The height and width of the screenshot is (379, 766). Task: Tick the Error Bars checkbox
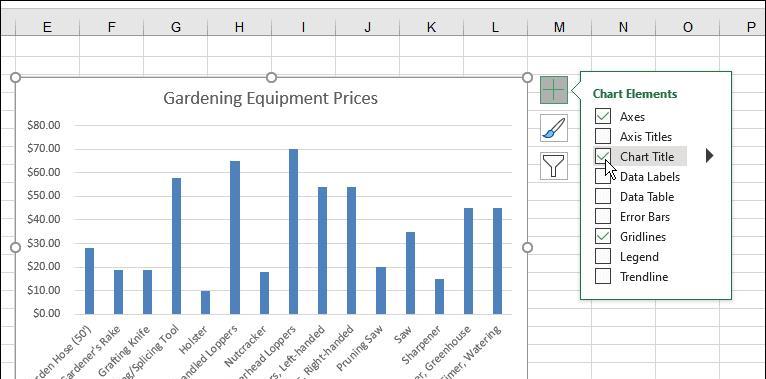click(603, 216)
